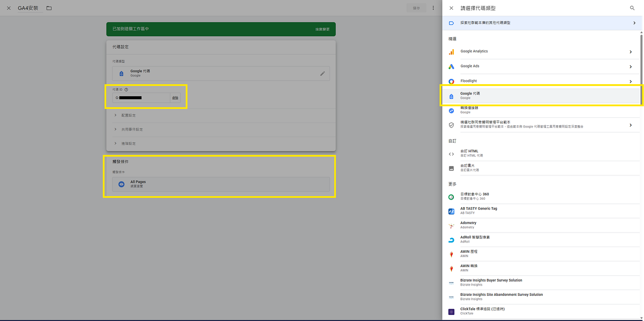
Task: Click the Google Ads logo icon
Action: click(451, 66)
